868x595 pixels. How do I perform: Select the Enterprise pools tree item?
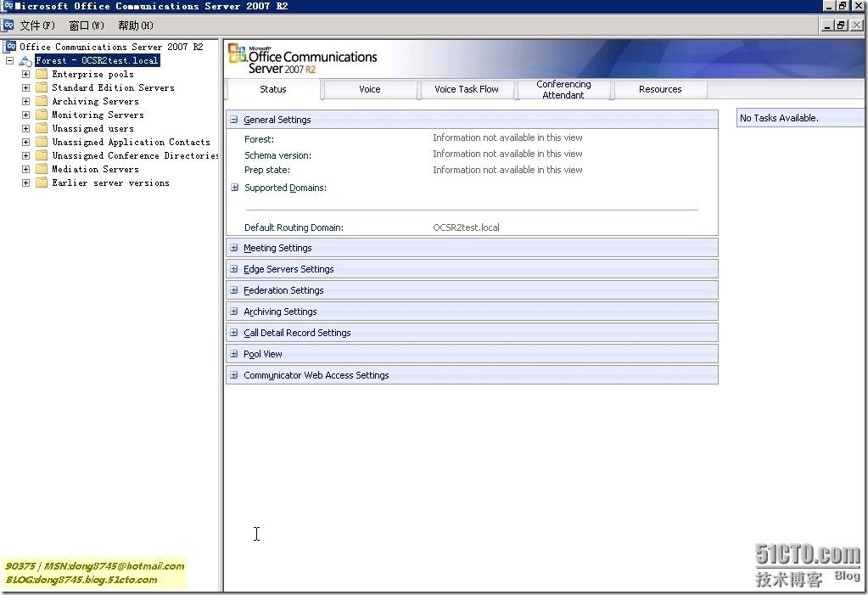pyautogui.click(x=93, y=74)
